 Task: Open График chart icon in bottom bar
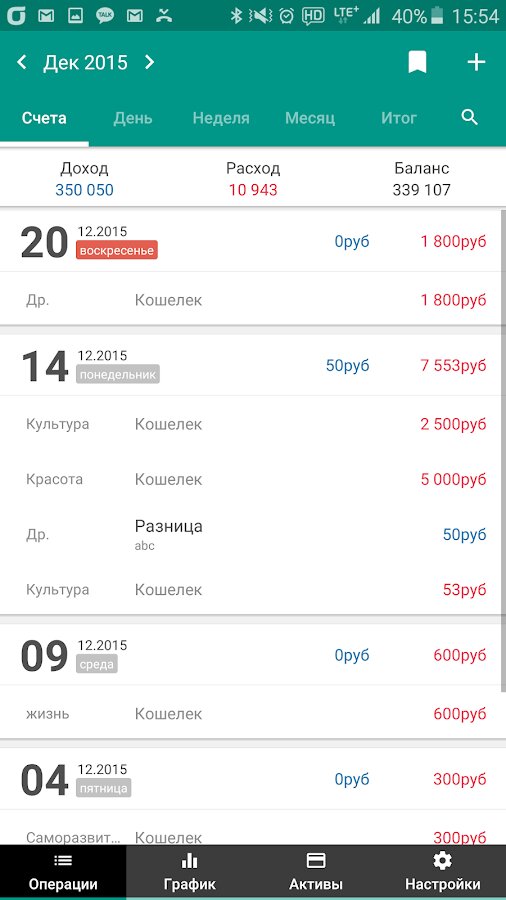[x=189, y=860]
